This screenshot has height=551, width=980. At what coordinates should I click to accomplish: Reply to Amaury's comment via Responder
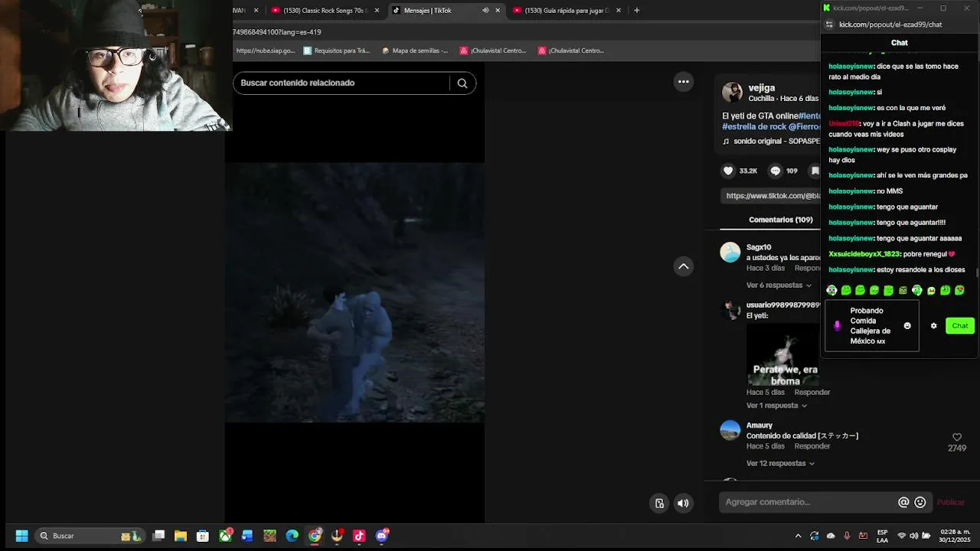(x=812, y=446)
